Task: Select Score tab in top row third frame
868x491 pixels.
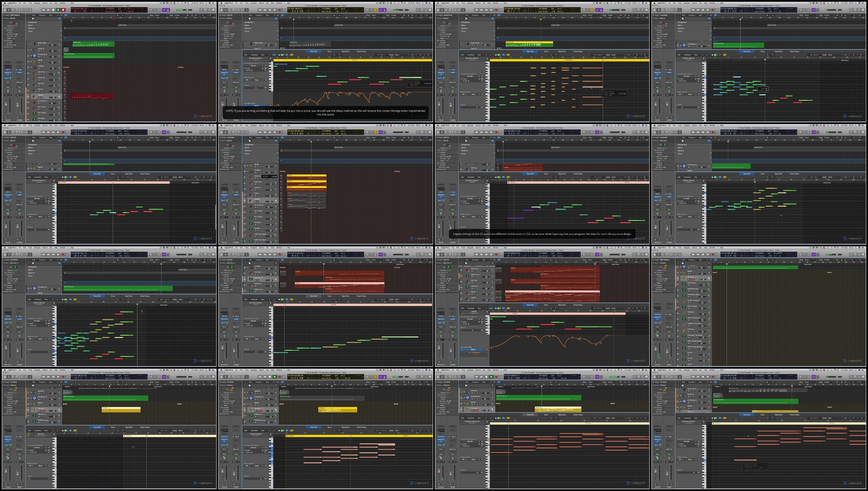Action: 546,51
